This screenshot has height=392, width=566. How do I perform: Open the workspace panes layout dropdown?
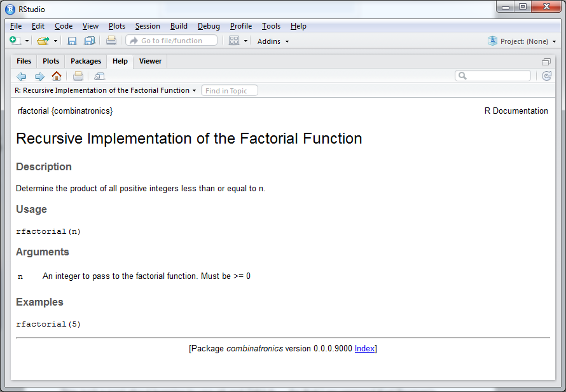click(245, 41)
